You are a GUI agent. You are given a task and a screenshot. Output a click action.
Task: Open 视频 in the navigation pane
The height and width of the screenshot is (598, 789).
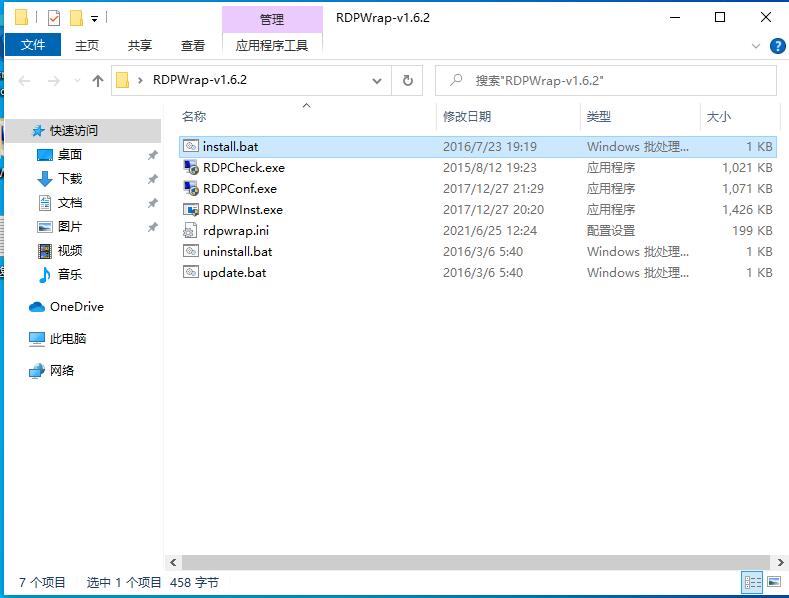(69, 251)
